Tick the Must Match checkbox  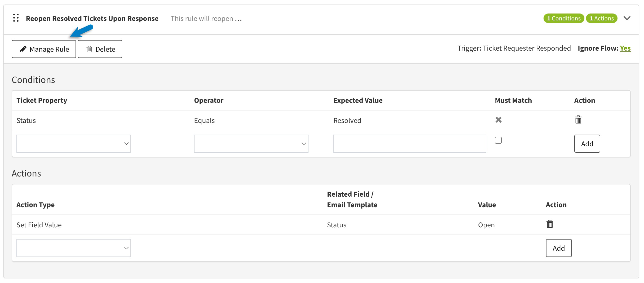coord(498,140)
